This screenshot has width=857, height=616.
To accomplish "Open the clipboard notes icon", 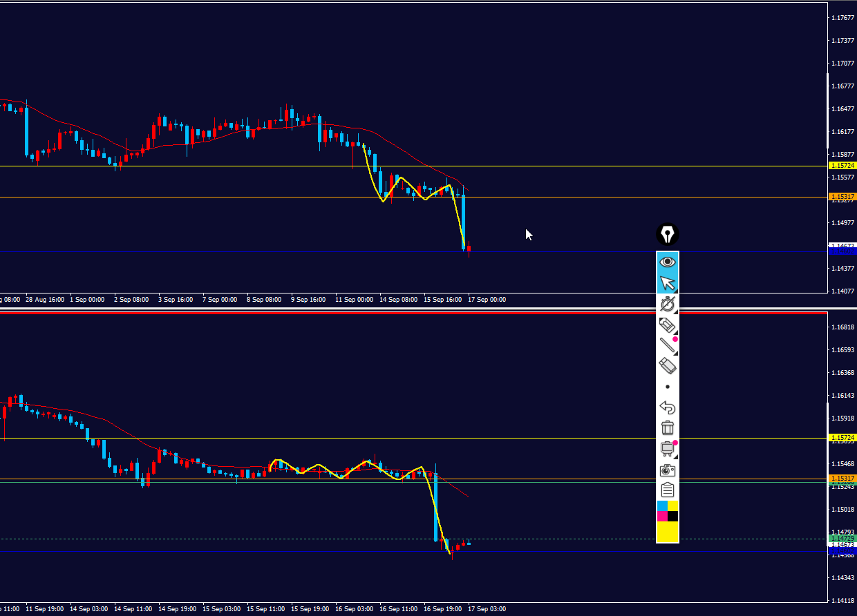I will 668,490.
